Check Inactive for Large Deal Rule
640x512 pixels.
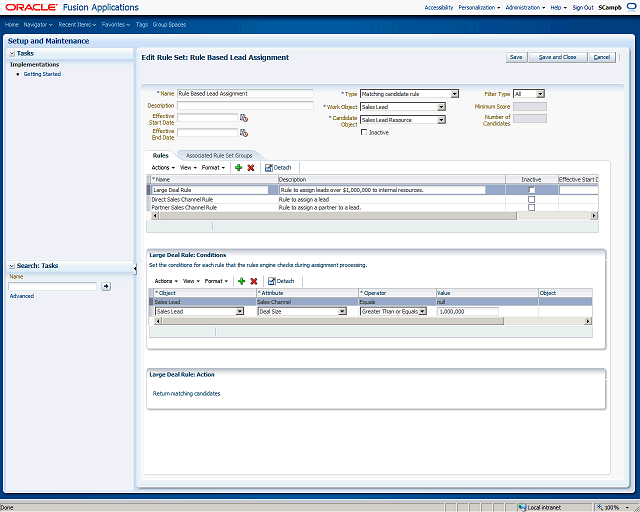(x=531, y=190)
